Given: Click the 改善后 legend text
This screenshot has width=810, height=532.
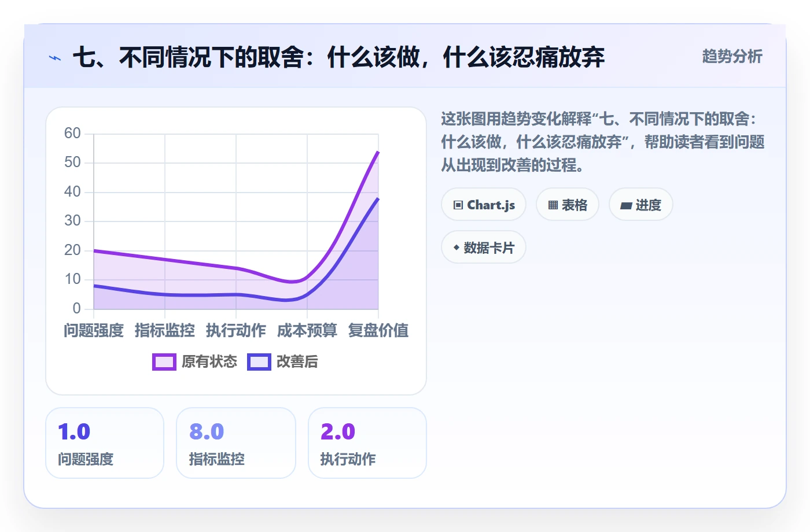Looking at the screenshot, I should pyautogui.click(x=297, y=362).
